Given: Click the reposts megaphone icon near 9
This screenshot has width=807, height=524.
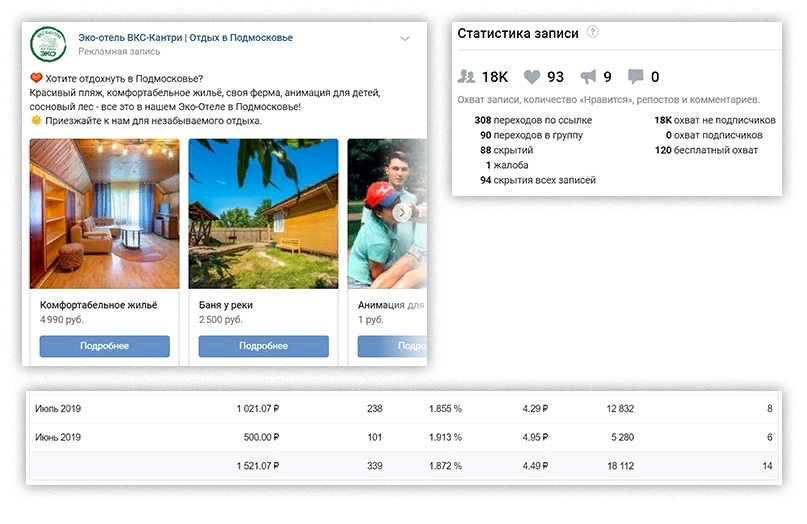Looking at the screenshot, I should (x=588, y=77).
